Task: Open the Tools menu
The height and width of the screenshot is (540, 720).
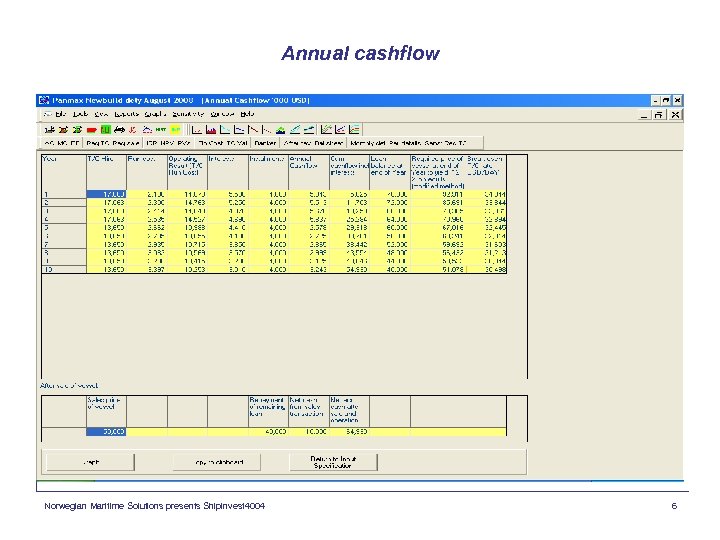Action: [x=80, y=114]
